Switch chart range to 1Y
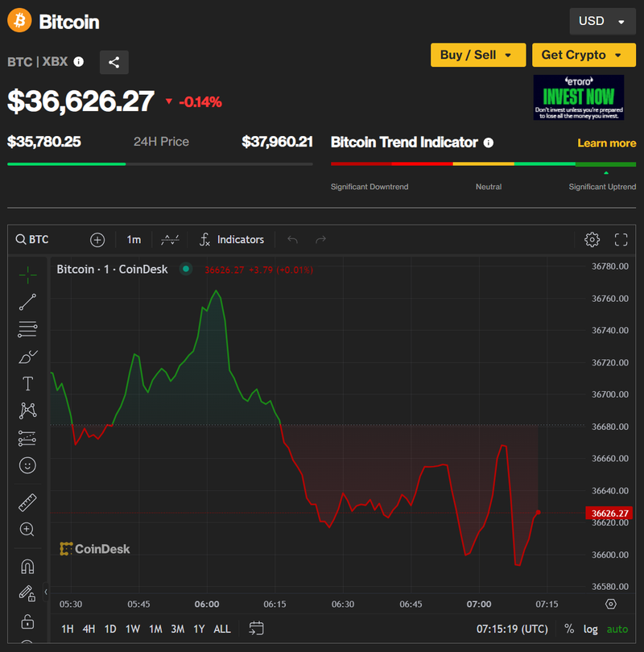644x652 pixels. (199, 629)
